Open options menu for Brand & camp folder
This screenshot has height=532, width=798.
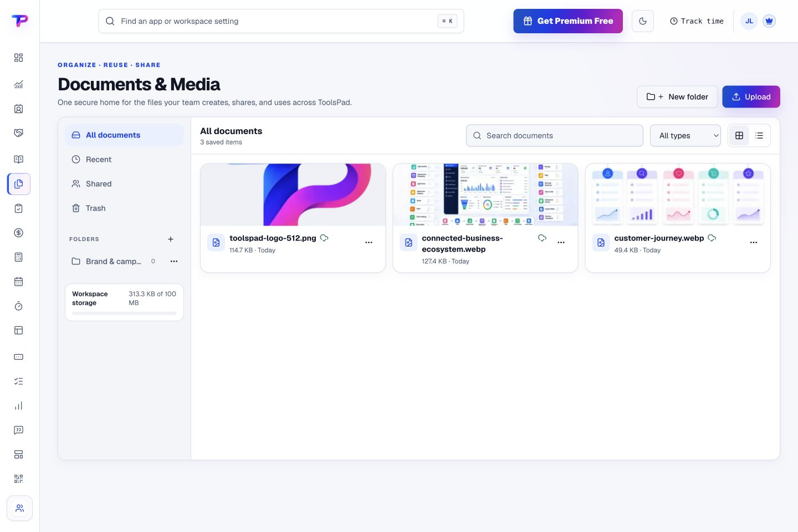coord(174,261)
